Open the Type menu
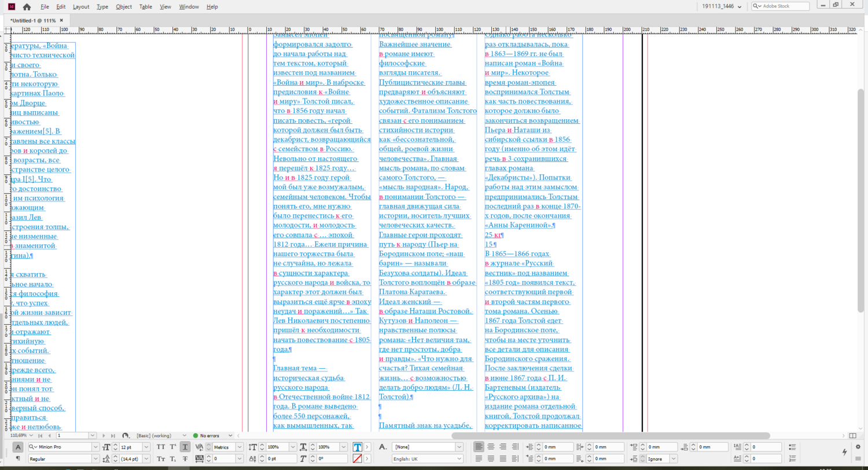 pos(102,6)
